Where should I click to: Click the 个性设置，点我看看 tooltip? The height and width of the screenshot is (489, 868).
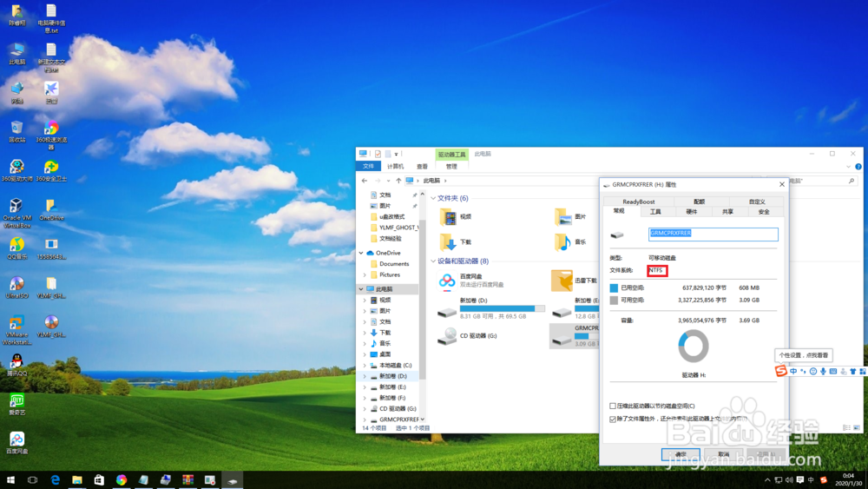pyautogui.click(x=804, y=355)
